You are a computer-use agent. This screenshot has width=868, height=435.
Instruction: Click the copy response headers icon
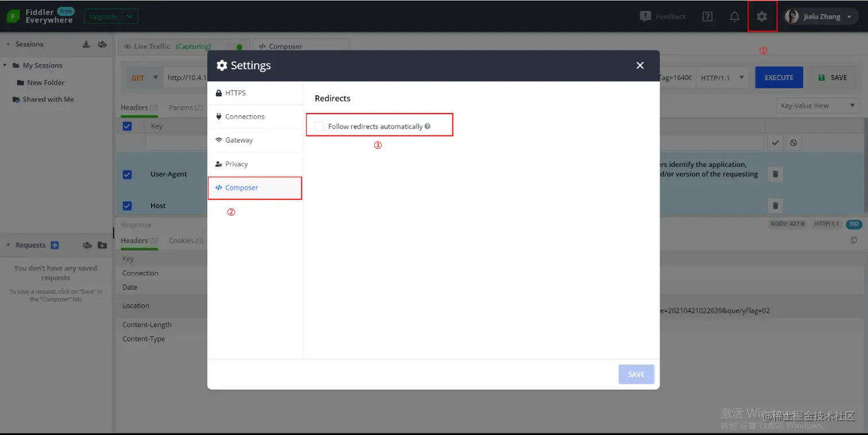coord(854,240)
